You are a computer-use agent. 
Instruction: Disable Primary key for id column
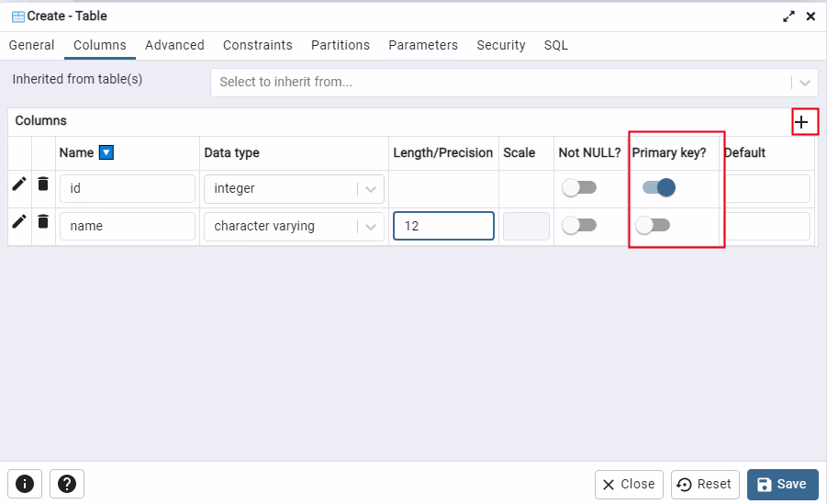click(659, 187)
